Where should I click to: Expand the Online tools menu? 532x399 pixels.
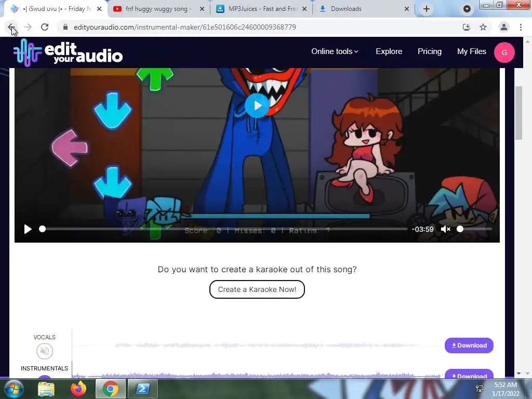pyautogui.click(x=335, y=51)
